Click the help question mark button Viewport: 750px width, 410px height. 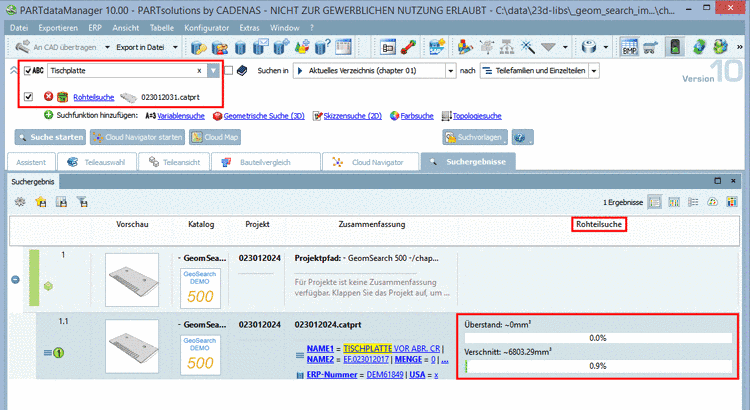tap(522, 138)
